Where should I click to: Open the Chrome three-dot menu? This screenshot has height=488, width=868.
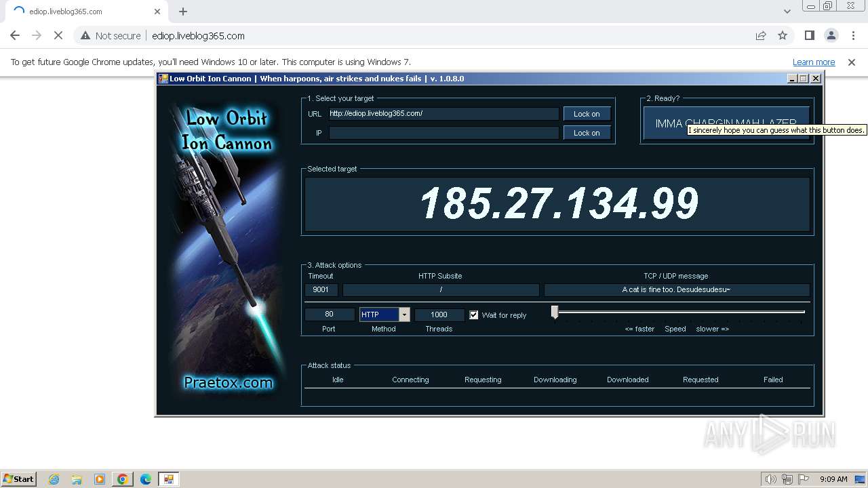[x=853, y=35]
